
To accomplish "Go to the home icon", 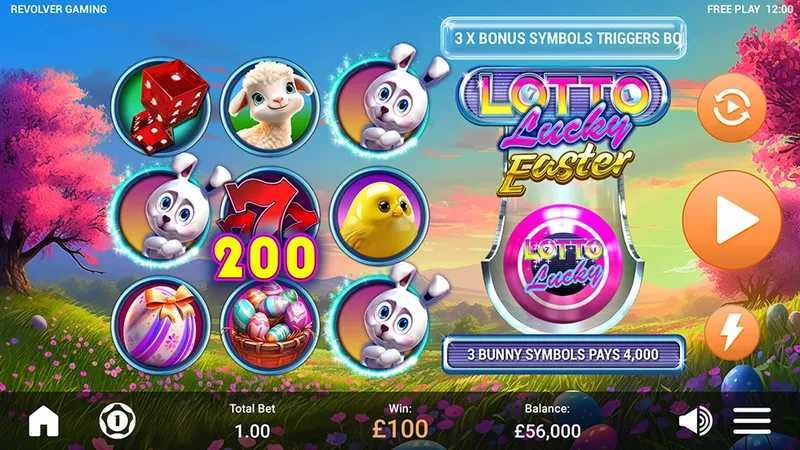I will (x=43, y=422).
